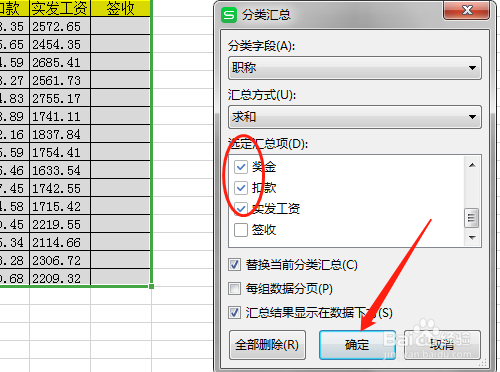Select the cell with value 1754.41
500x372 pixels.
[60, 152]
